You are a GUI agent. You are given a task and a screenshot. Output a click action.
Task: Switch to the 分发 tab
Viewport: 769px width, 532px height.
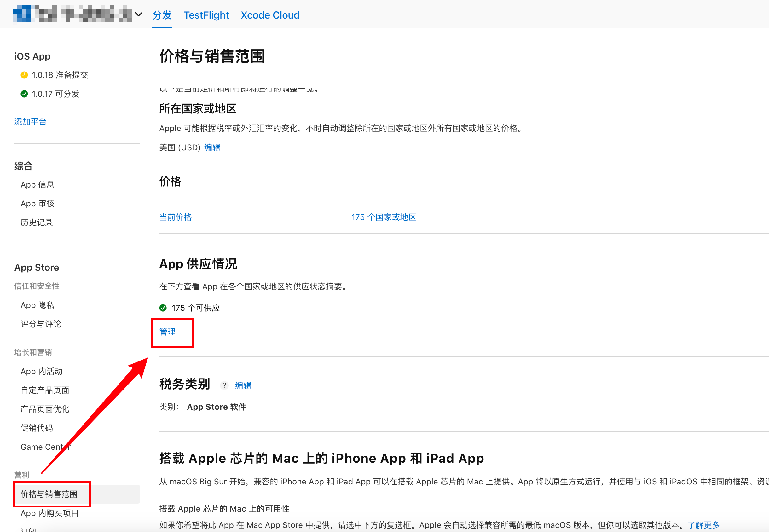[x=162, y=15]
